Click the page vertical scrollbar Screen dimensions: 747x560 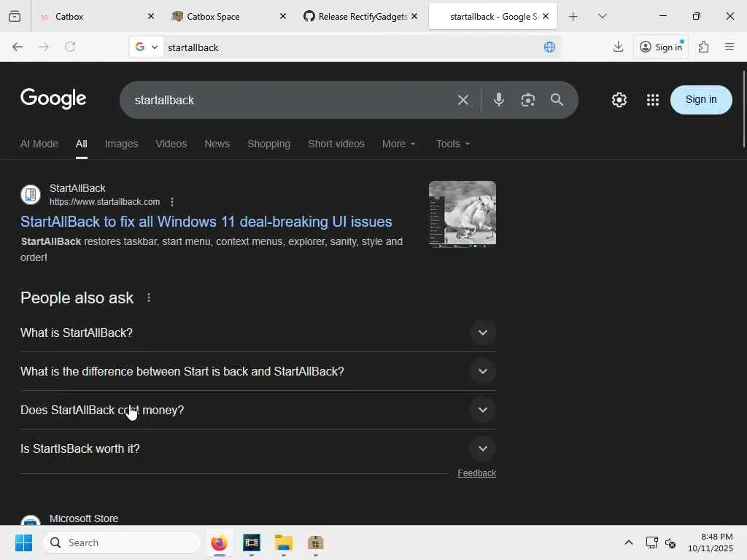tap(743, 109)
